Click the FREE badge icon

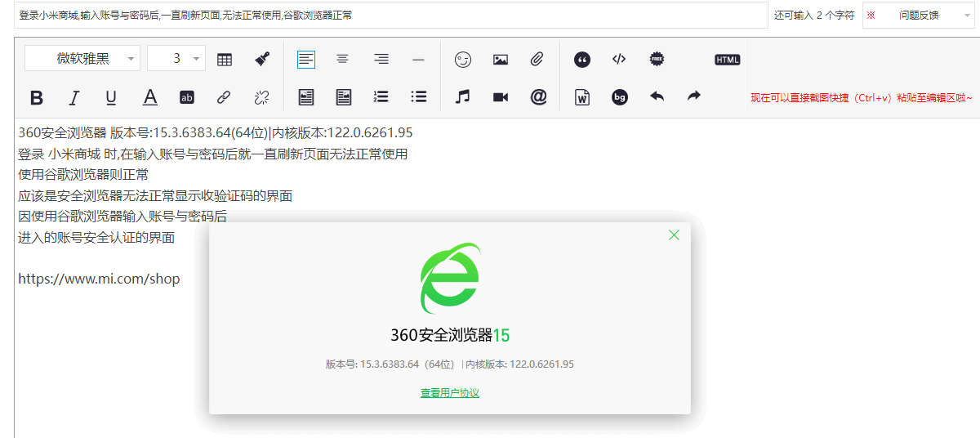(657, 59)
